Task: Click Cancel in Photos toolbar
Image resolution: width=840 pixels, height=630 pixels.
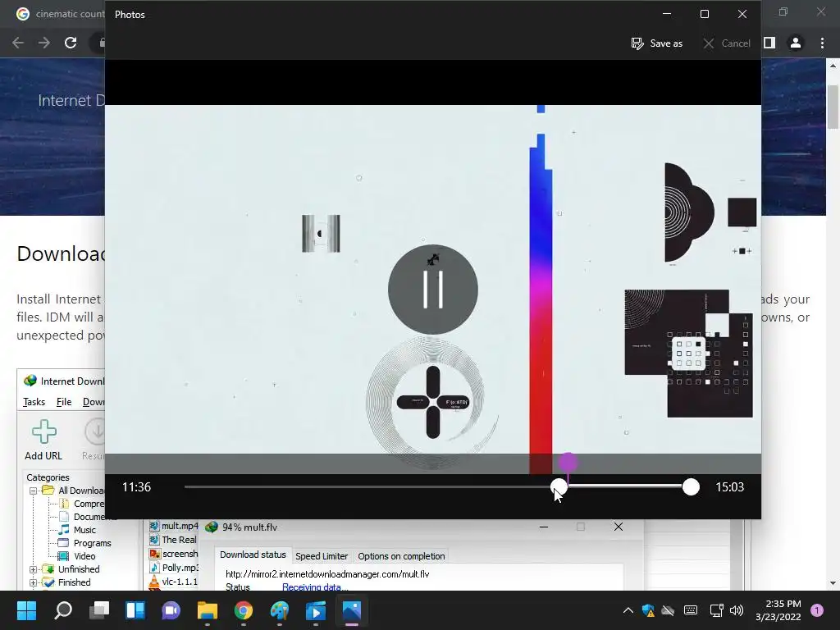Action: pos(727,43)
